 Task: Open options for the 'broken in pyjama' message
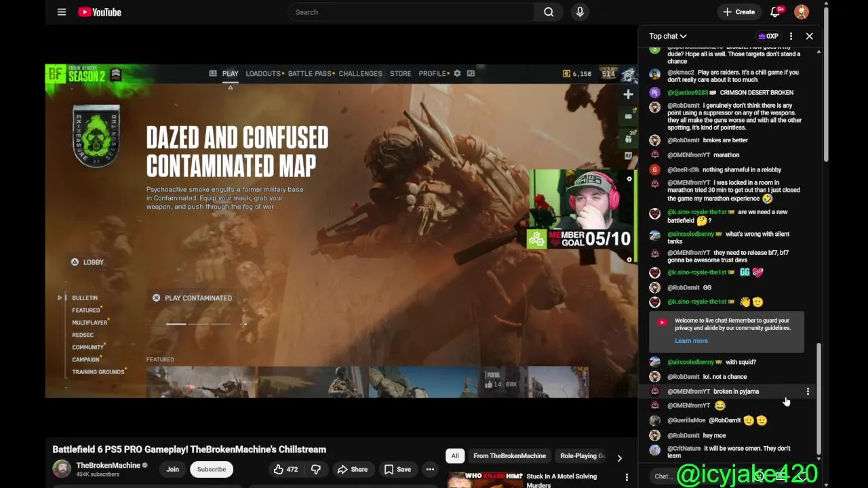tap(808, 391)
